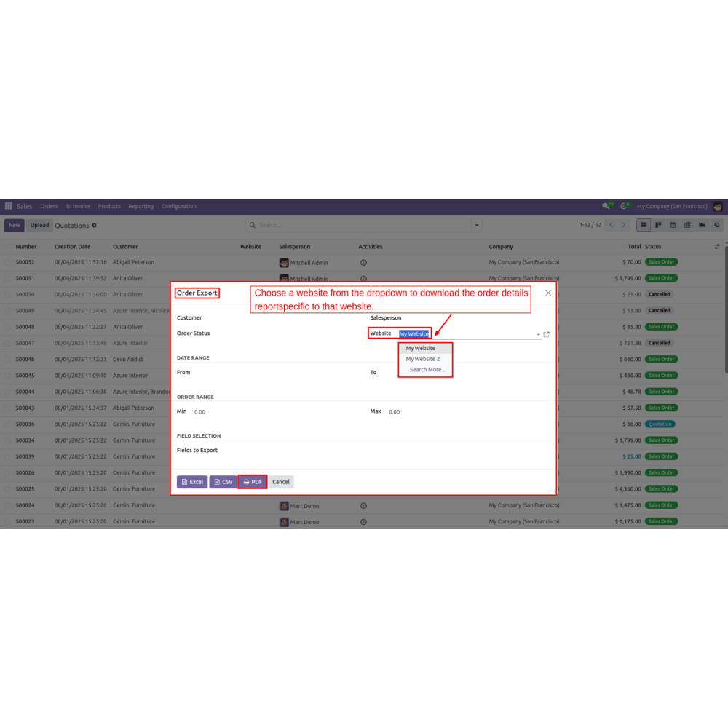Open the apps grid menu icon
Viewport: 728px width, 728px height.
coord(9,206)
